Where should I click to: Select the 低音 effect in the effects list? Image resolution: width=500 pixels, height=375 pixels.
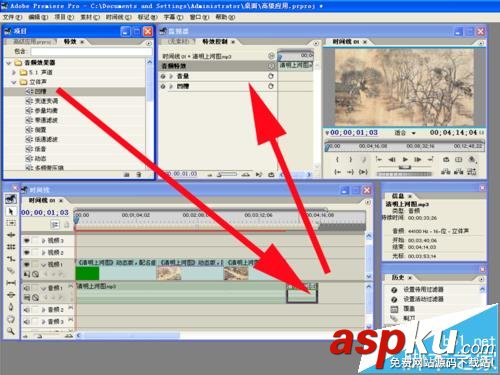click(x=40, y=149)
